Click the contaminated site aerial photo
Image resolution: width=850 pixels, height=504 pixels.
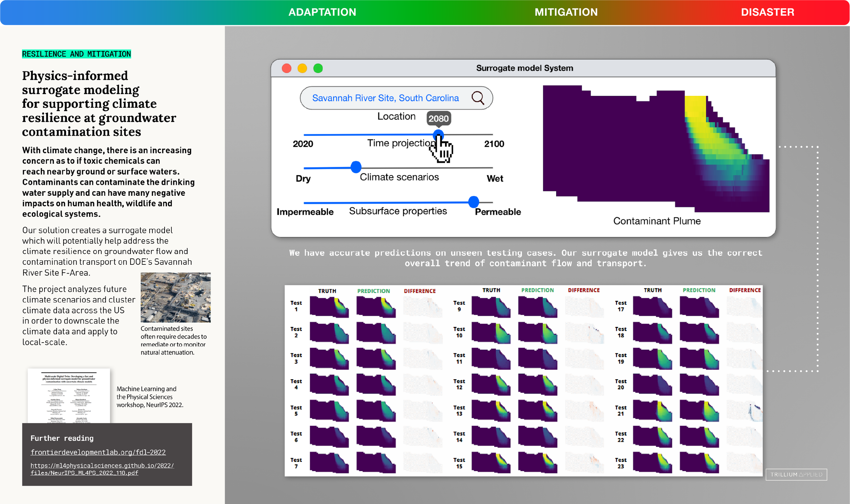[175, 297]
